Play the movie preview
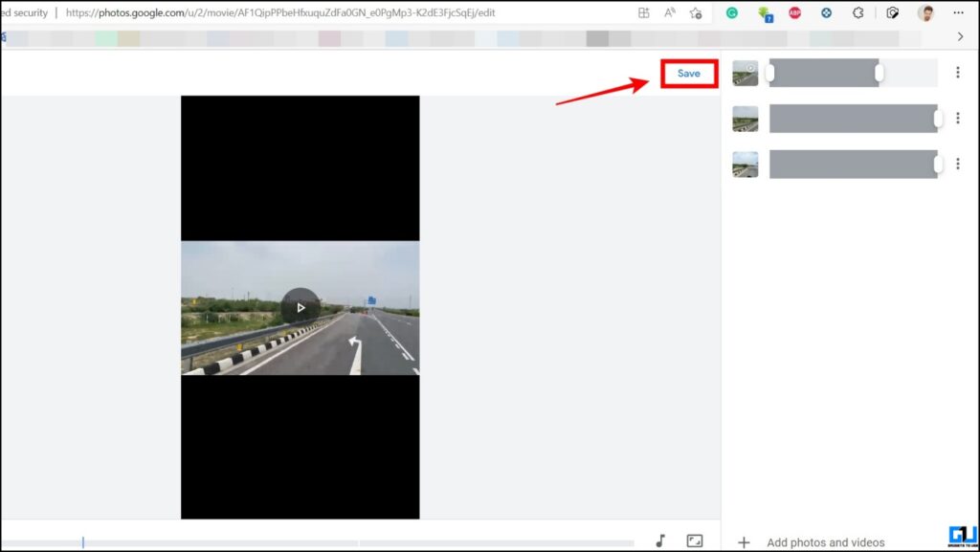The width and height of the screenshot is (980, 552). [x=301, y=307]
